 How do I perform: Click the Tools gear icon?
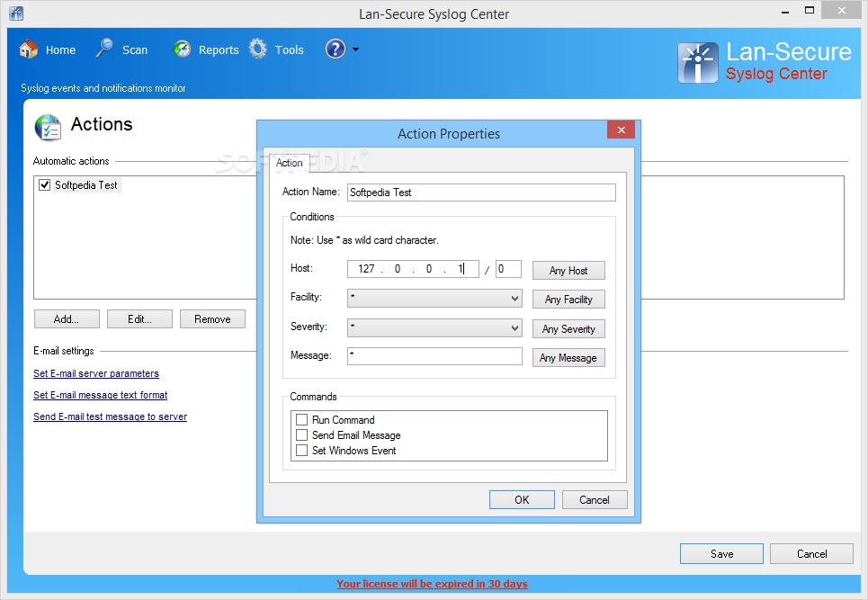[258, 49]
